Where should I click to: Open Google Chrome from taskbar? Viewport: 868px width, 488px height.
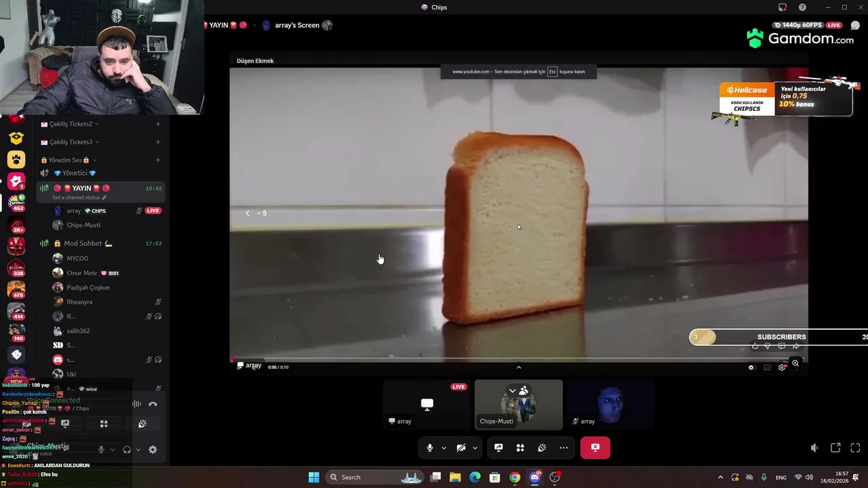tap(515, 477)
